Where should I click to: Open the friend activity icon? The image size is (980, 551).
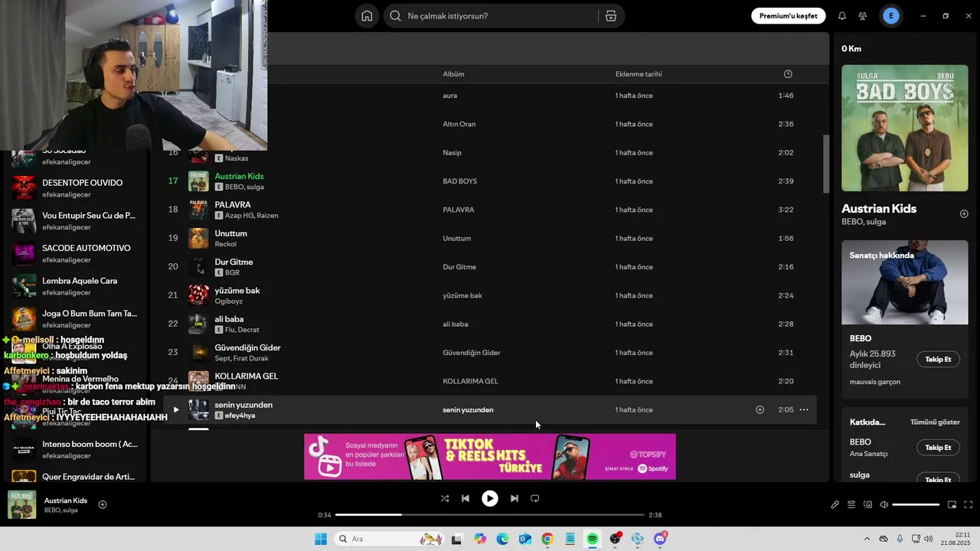tap(863, 16)
